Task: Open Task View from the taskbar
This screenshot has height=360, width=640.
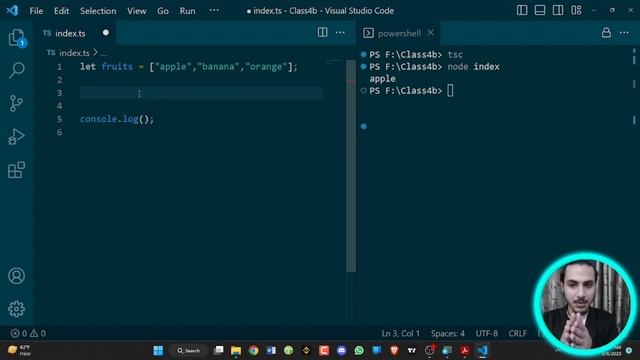Action: pyautogui.click(x=219, y=350)
